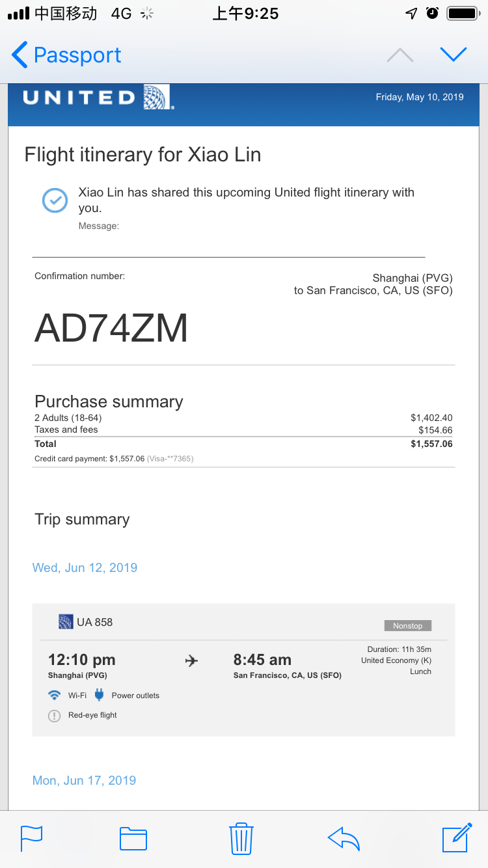488x868 pixels.
Task: Go to next message with down chevron
Action: tap(454, 55)
